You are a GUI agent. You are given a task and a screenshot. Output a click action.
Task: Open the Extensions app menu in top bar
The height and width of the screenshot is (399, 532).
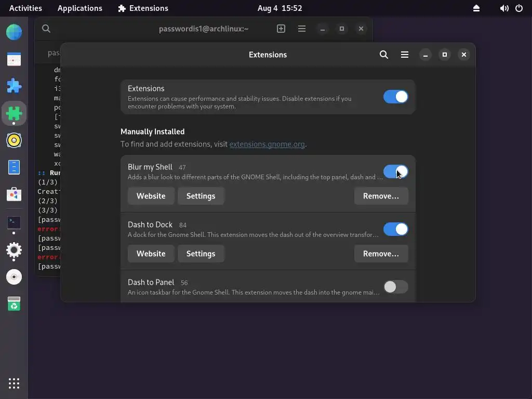(143, 8)
